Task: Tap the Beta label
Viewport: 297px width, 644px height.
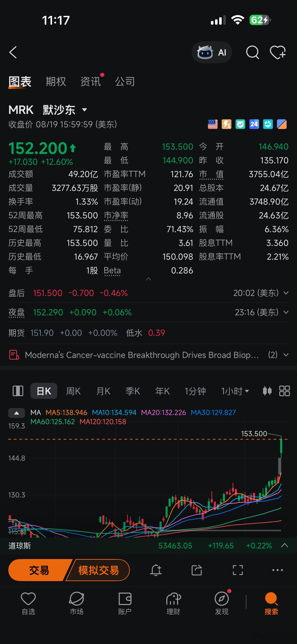Action: [112, 270]
